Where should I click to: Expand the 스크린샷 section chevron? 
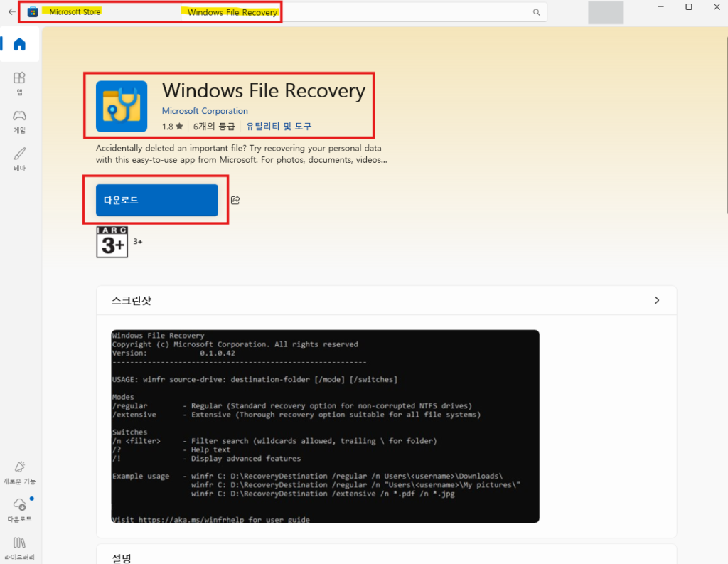(656, 300)
